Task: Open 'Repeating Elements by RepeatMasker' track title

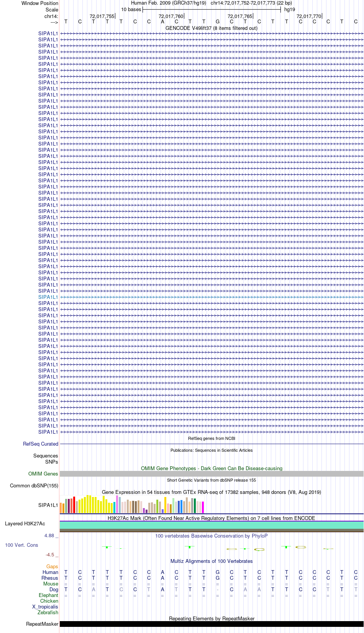Action: tap(212, 618)
